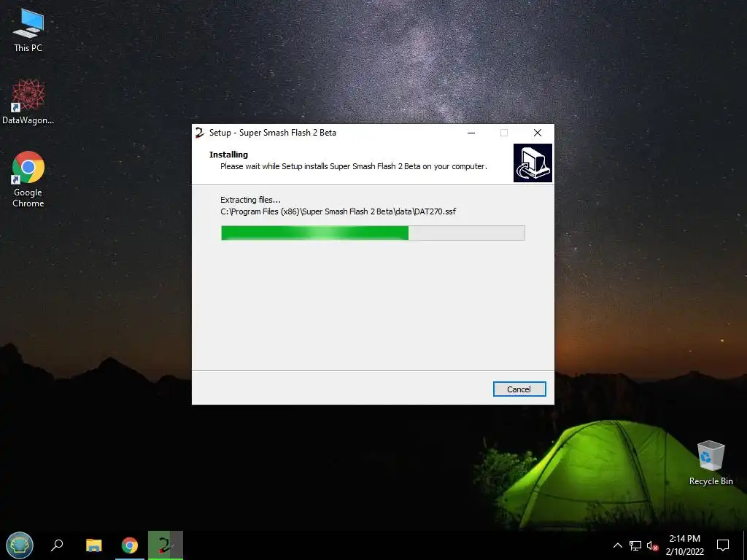The height and width of the screenshot is (560, 747).
Task: Select the This PC desktop icon
Action: [28, 30]
